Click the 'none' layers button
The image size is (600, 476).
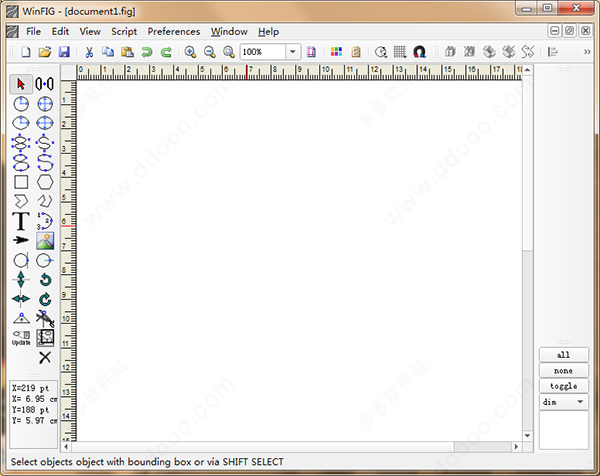(564, 370)
